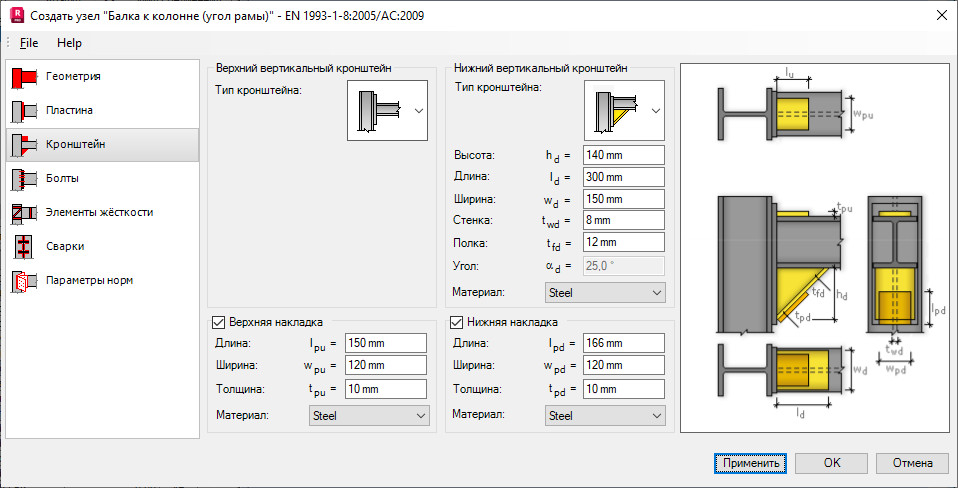Click upper plate length lpu field 150 mm
The image size is (958, 488).
[x=386, y=343]
